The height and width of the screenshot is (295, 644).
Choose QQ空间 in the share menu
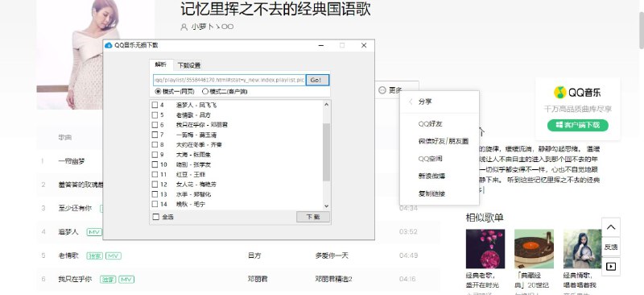pos(430,159)
